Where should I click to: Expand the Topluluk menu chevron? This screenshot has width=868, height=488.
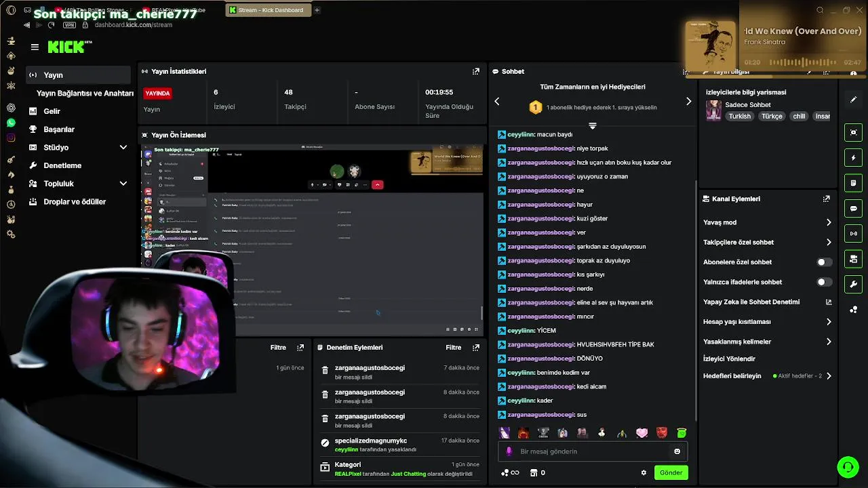[x=123, y=183]
